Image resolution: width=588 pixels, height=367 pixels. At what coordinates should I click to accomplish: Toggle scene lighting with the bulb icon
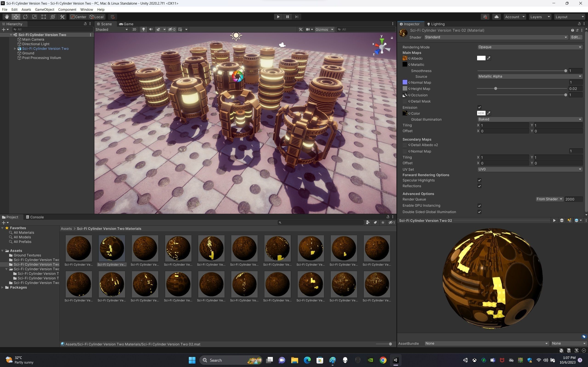144,29
